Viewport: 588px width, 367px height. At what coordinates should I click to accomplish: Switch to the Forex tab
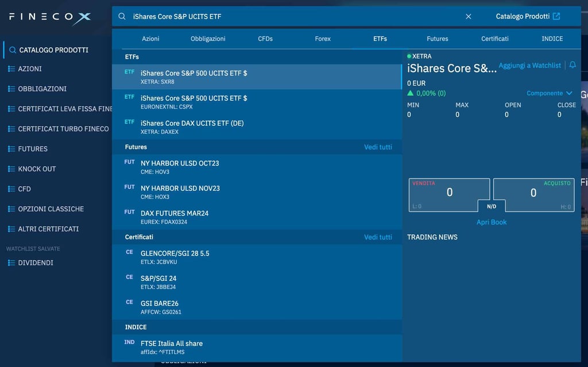(323, 38)
